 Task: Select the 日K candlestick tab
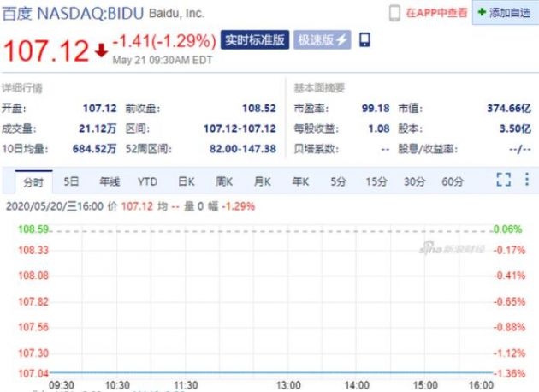coord(187,181)
